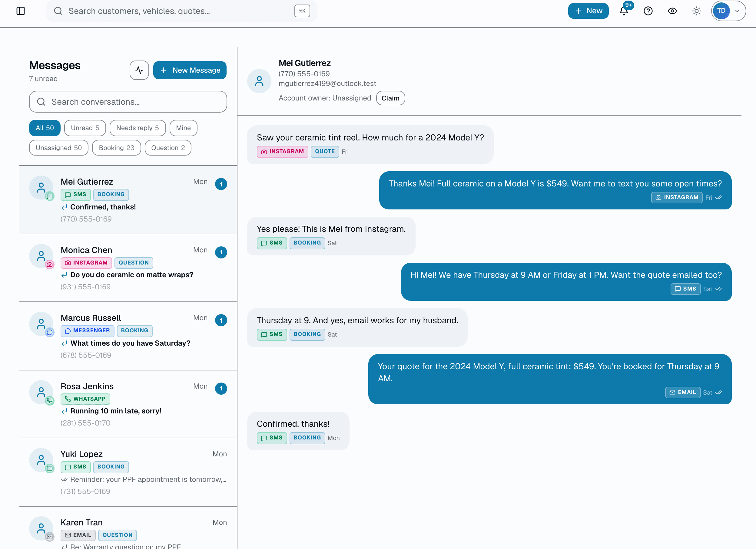
Task: Click the search conversations magnifier icon
Action: [41, 102]
